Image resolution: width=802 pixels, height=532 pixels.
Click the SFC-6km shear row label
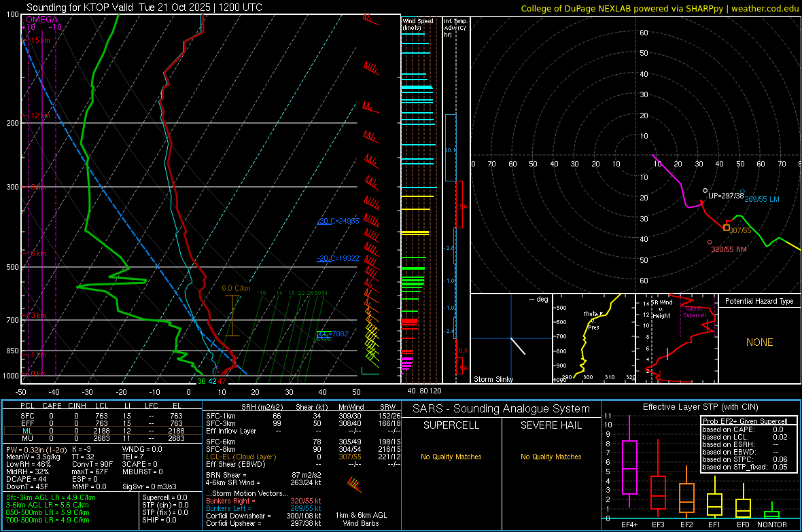coord(220,442)
